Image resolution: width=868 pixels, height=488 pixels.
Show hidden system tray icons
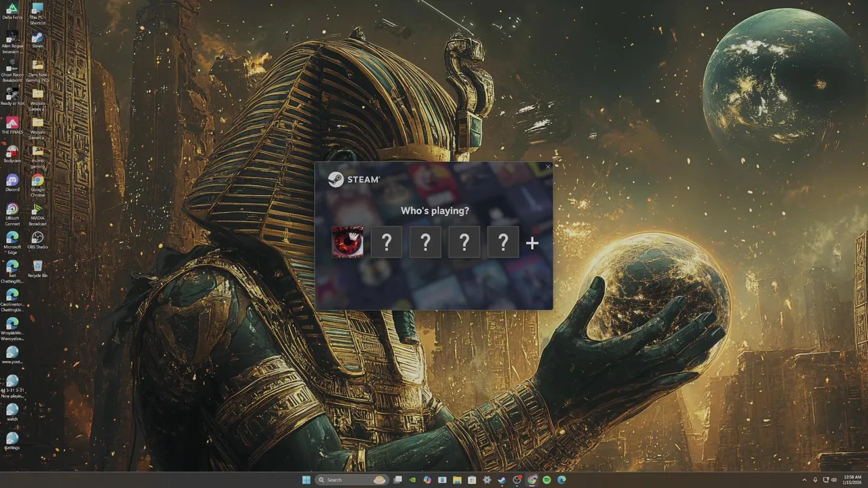click(x=804, y=480)
